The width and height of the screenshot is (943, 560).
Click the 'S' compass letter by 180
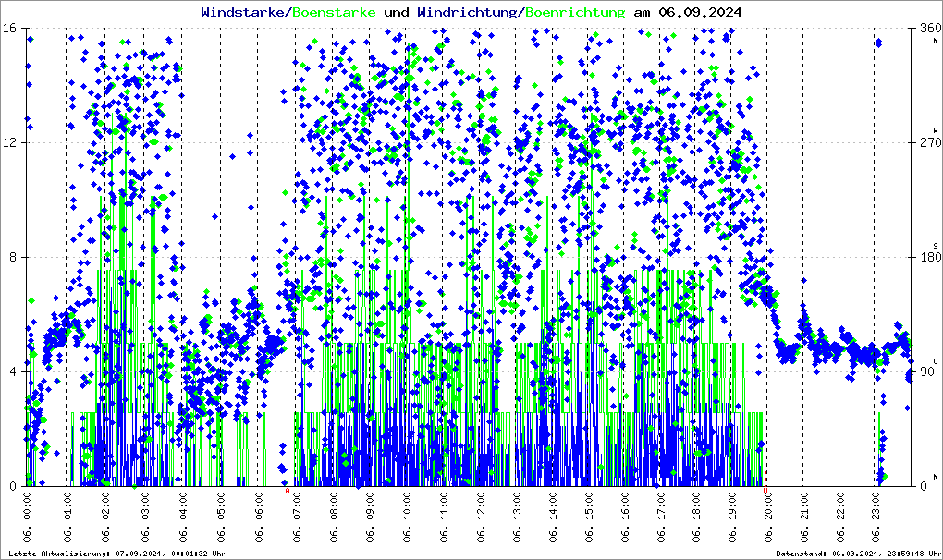point(936,246)
